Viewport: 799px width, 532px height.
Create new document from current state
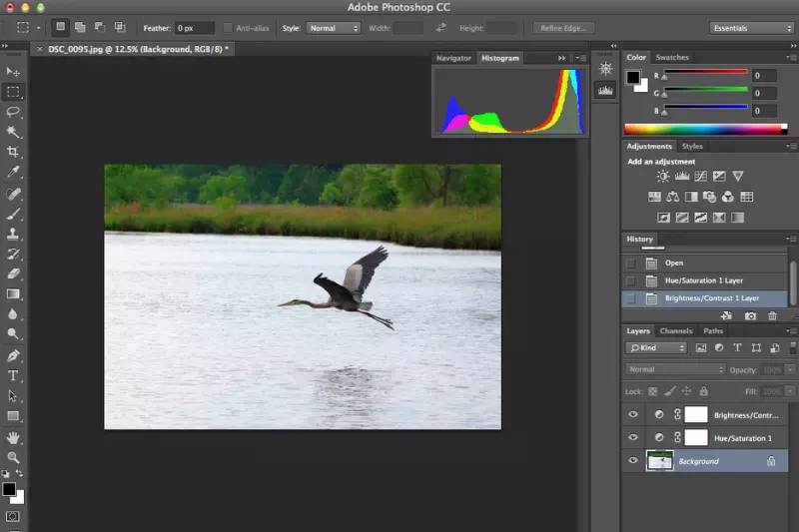(726, 315)
